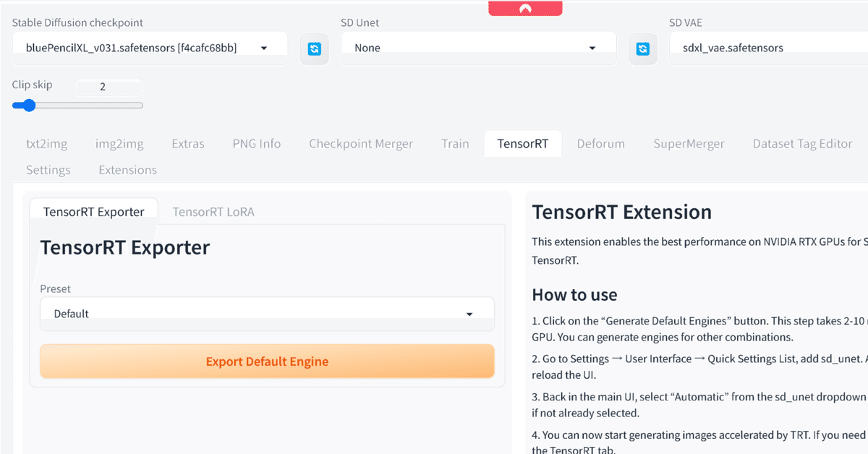Select the TensorRT Exporter tab

[x=93, y=211]
